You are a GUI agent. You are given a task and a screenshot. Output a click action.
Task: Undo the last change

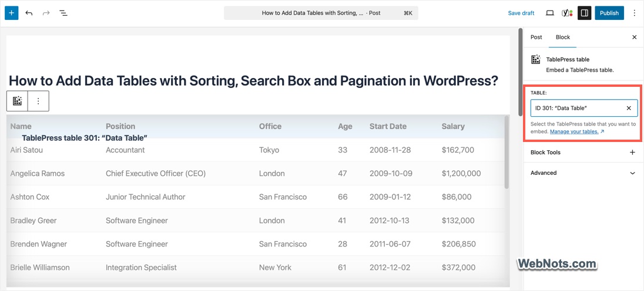click(29, 13)
